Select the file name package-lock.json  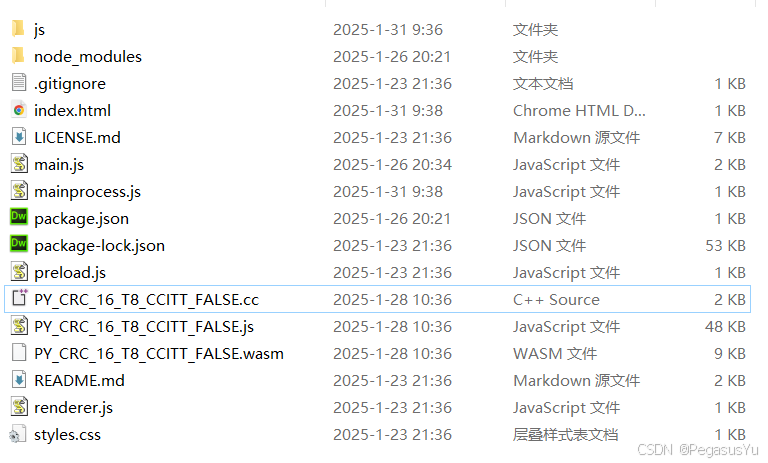(99, 245)
